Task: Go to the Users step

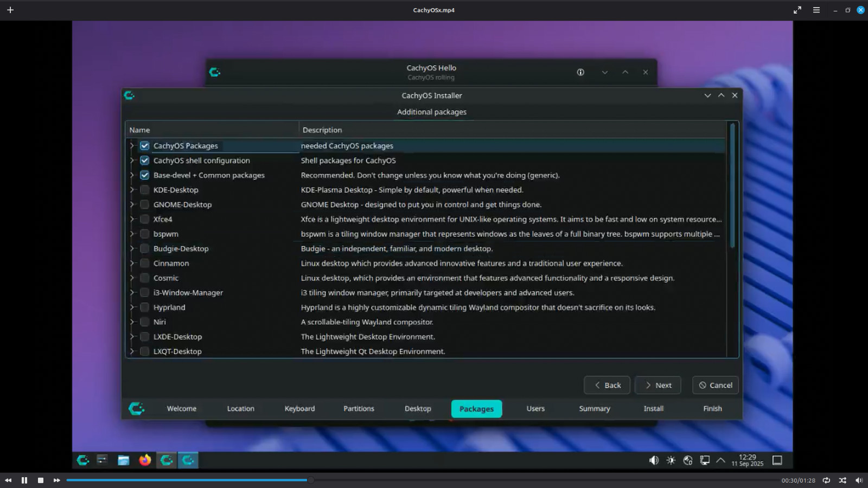Action: coord(535,408)
